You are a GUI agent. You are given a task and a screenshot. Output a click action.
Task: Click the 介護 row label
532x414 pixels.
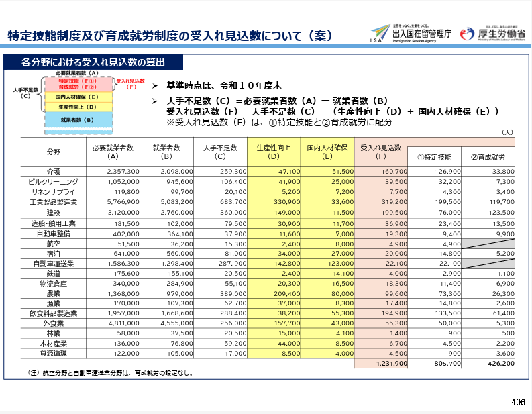pos(53,172)
